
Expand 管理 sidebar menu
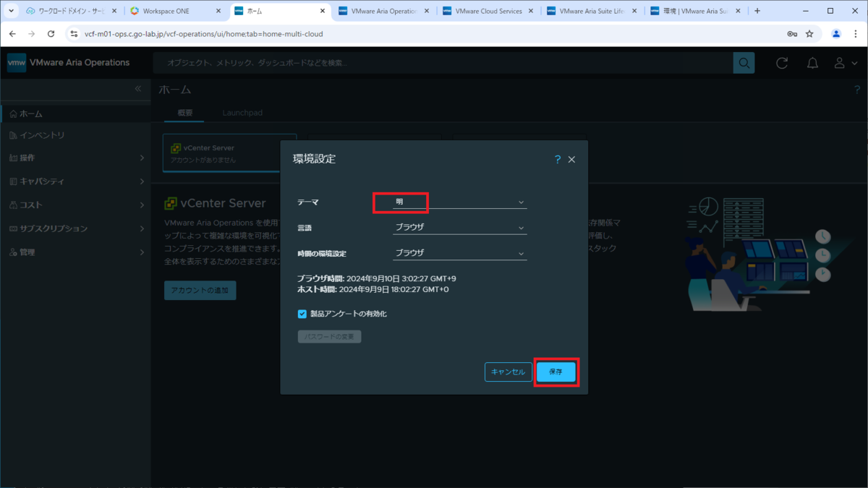tap(75, 252)
